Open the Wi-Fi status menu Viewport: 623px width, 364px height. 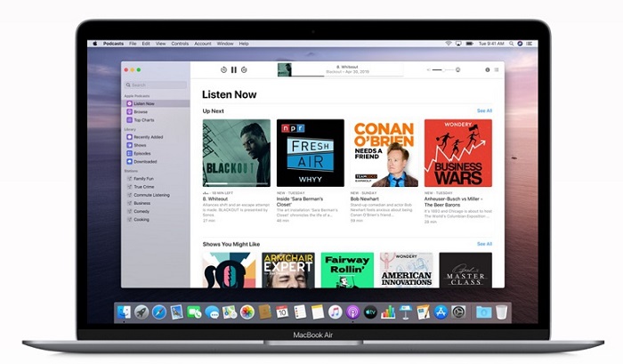pyautogui.click(x=449, y=44)
